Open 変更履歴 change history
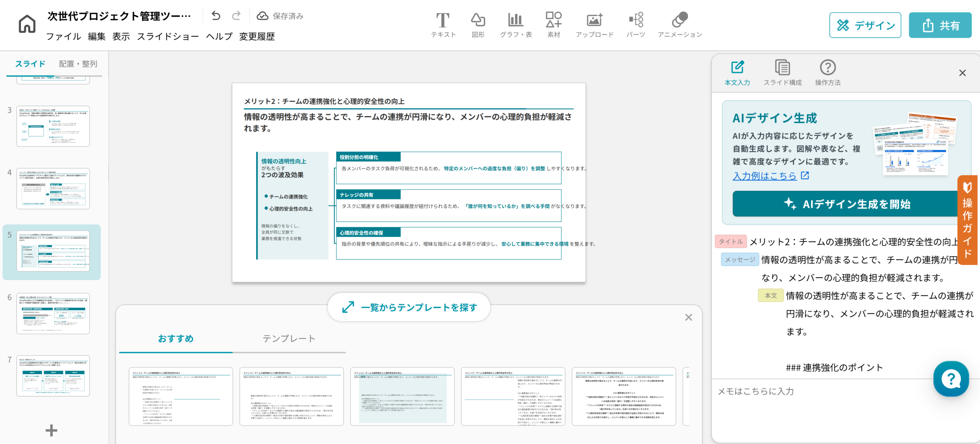The image size is (980, 444). [x=257, y=36]
